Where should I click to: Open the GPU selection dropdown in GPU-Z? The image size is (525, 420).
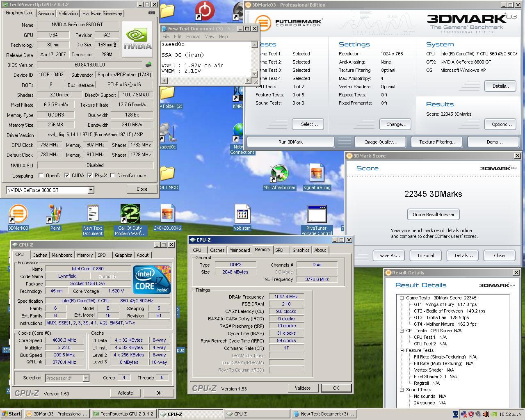click(x=91, y=190)
